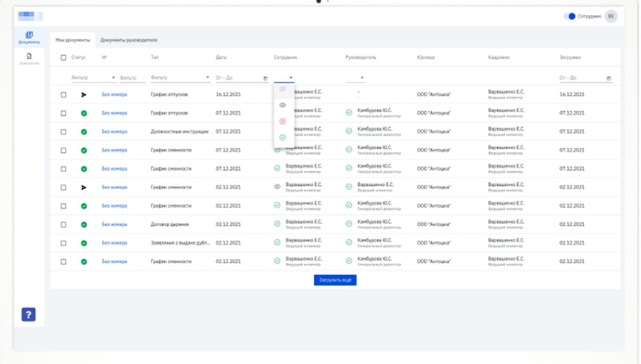
Task: Tick checkbox for График отпусков 16.12.2021 row
Action: tap(63, 95)
